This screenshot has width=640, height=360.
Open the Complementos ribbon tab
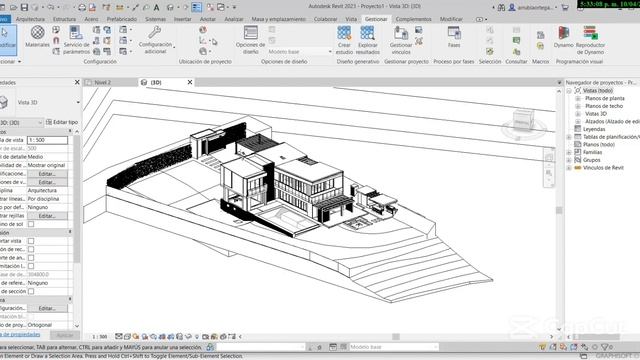point(413,19)
